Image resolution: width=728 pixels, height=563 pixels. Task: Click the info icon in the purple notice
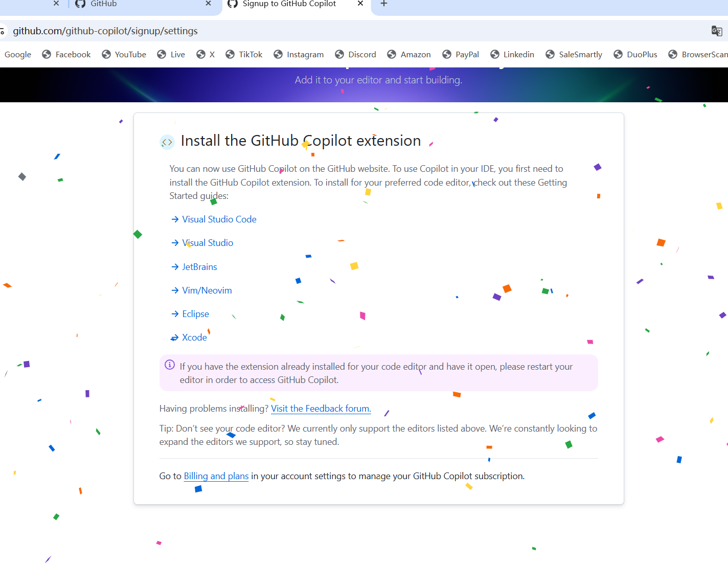point(170,365)
